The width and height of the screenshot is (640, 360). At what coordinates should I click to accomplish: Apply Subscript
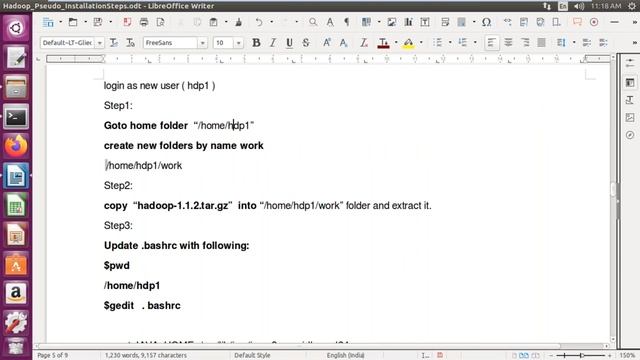click(343, 42)
